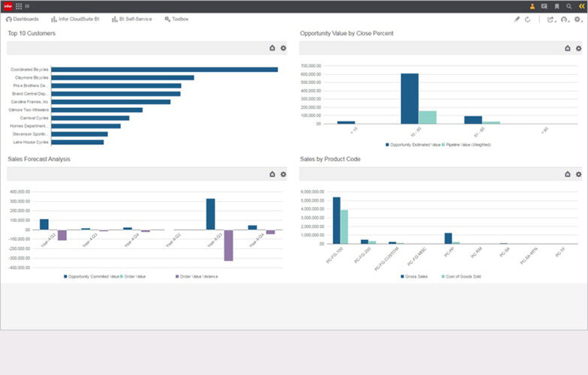
Task: Open the app launcher grid icon
Action: click(x=18, y=6)
